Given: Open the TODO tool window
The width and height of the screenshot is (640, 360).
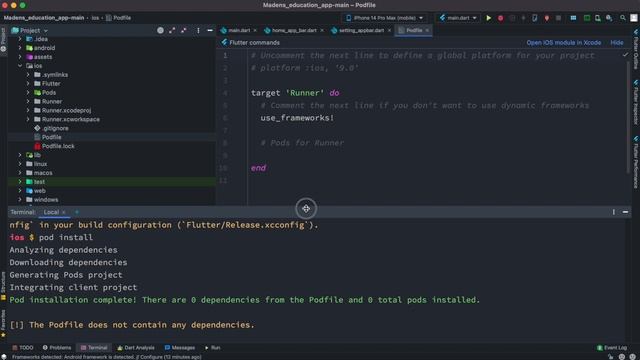Looking at the screenshot, I should pos(22,348).
